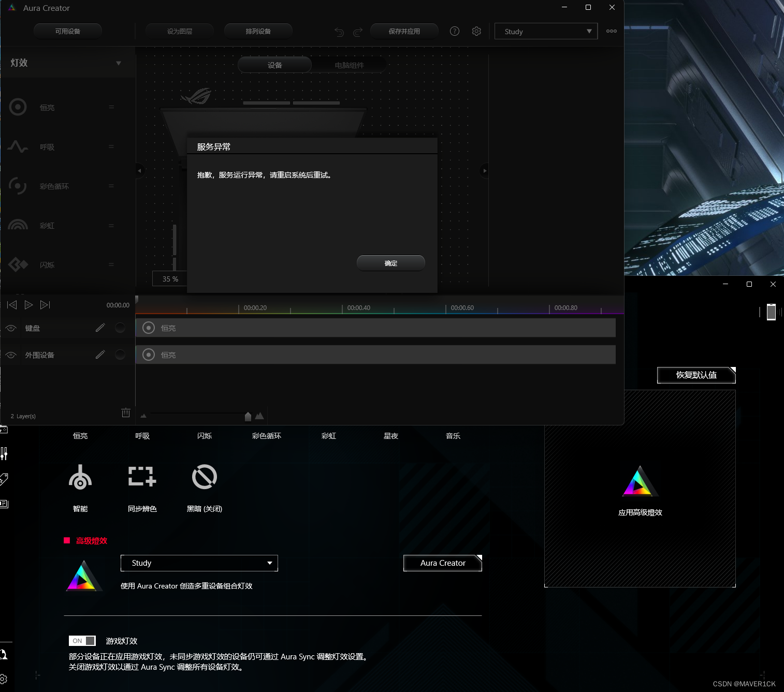The width and height of the screenshot is (784, 692).
Task: Select the 呼吸 basic effect label
Action: [142, 436]
